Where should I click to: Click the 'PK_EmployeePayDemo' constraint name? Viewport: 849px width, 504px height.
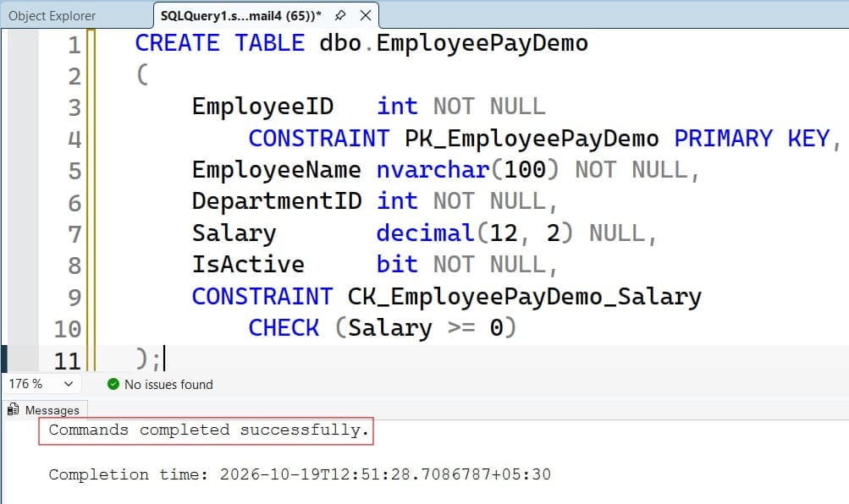[532, 139]
